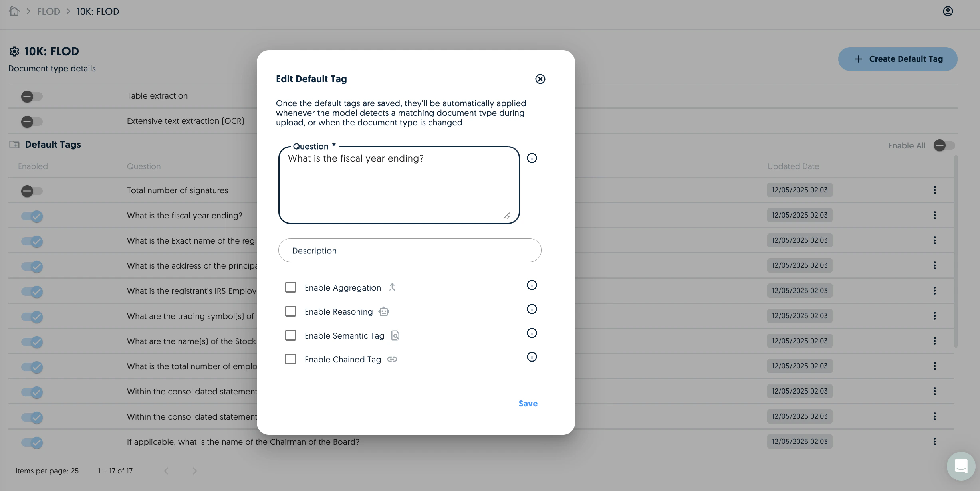The width and height of the screenshot is (980, 491).
Task: Check the Enable Reasoning checkbox
Action: pos(290,311)
